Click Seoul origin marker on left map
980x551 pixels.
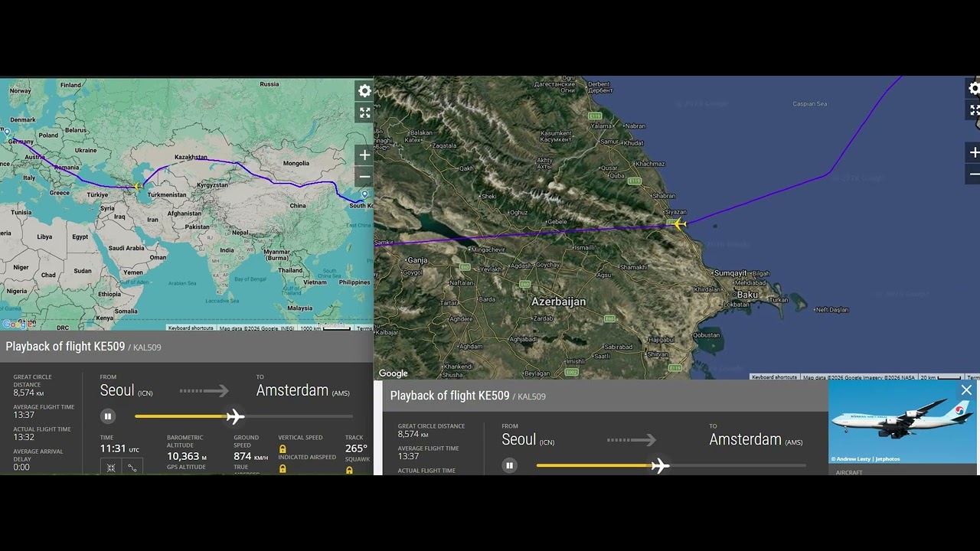[x=365, y=194]
